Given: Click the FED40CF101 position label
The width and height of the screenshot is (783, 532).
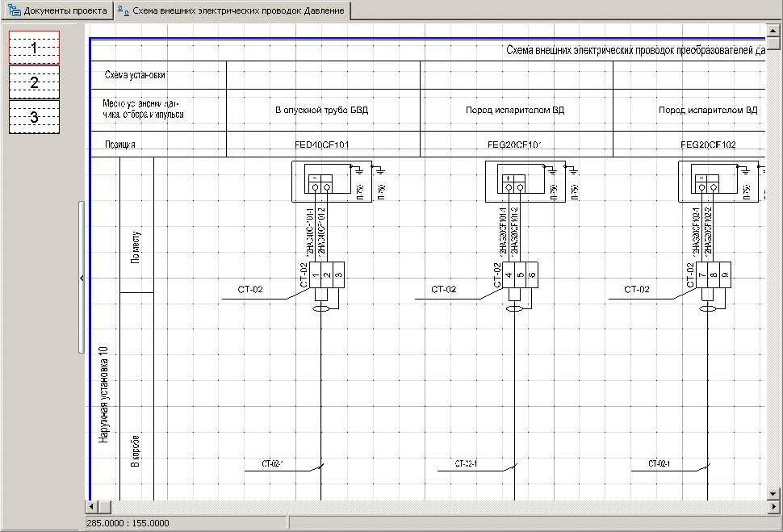Looking at the screenshot, I should click(x=322, y=145).
